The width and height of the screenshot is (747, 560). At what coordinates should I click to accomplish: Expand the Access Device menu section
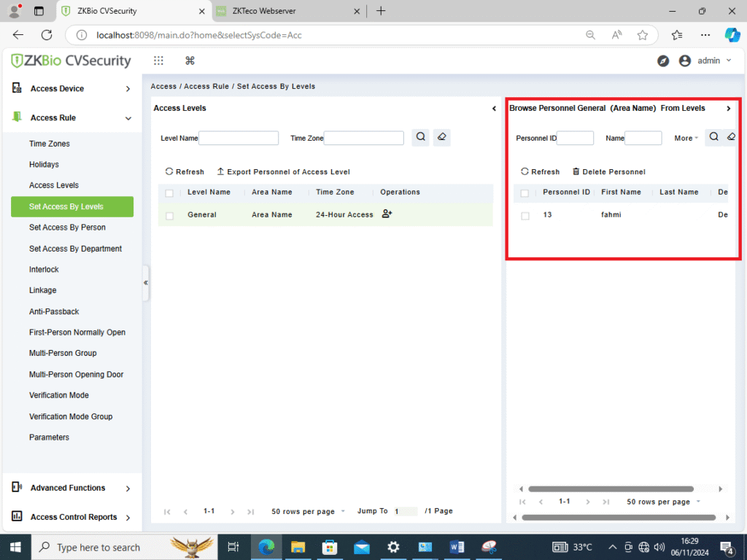pyautogui.click(x=71, y=89)
